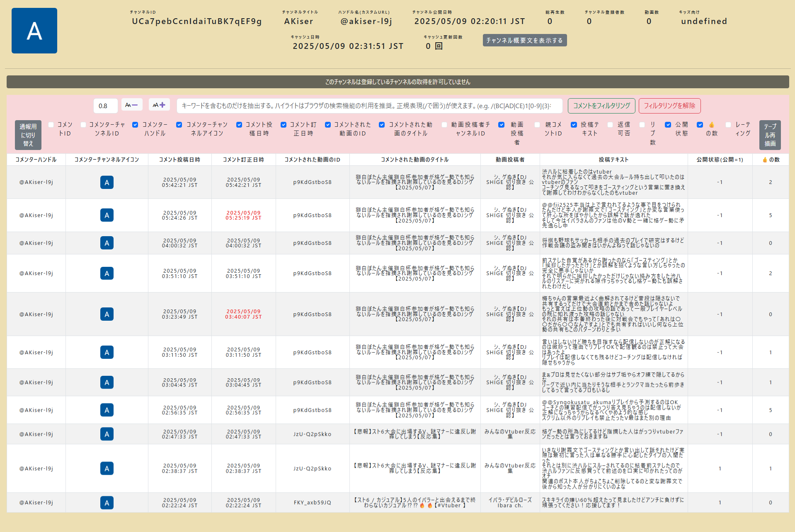Click commenter icon in the 02:22:24 row
The width and height of the screenshot is (795, 532).
pos(107,503)
